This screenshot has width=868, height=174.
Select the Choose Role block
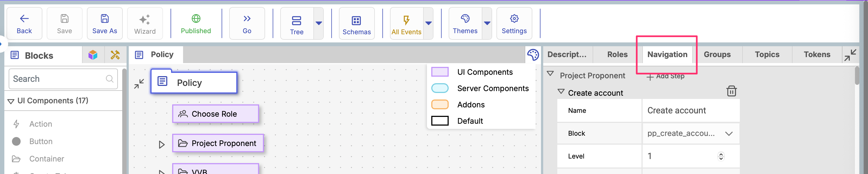coord(215,114)
